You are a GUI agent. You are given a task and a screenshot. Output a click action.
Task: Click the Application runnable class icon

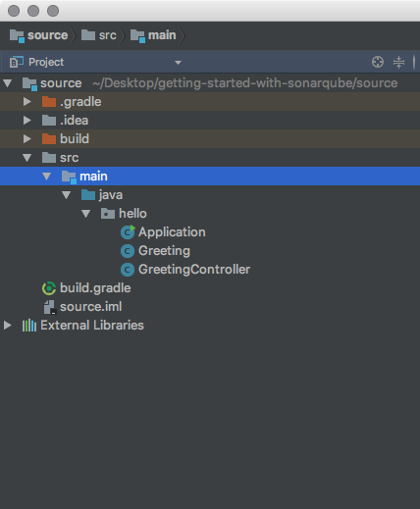point(128,232)
